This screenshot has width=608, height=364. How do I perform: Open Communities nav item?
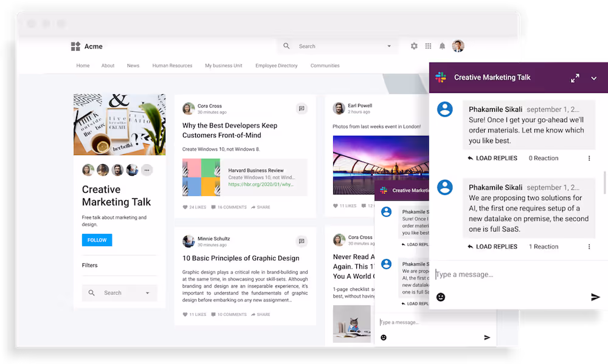tap(325, 66)
